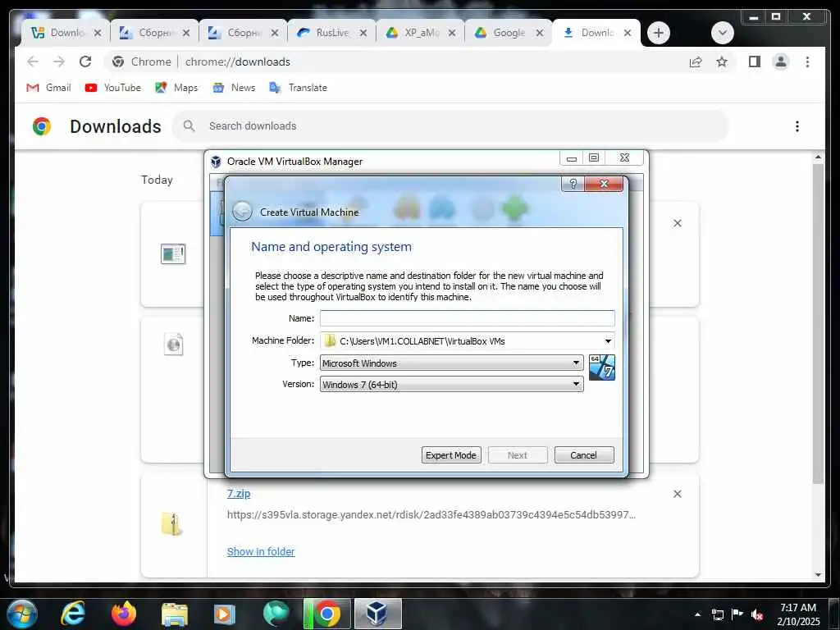The height and width of the screenshot is (630, 840).
Task: Launch Firefox from taskbar
Action: pyautogui.click(x=124, y=614)
